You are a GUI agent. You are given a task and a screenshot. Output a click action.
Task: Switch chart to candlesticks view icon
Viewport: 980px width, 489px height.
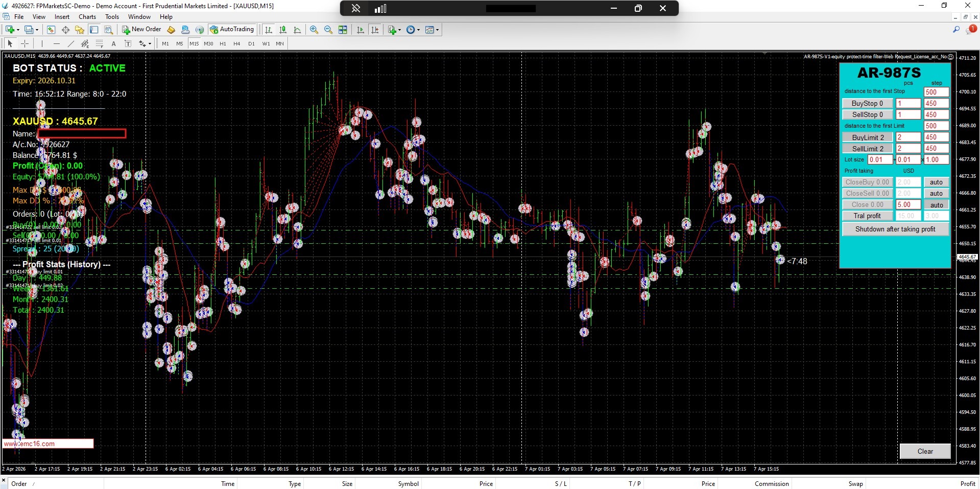283,30
